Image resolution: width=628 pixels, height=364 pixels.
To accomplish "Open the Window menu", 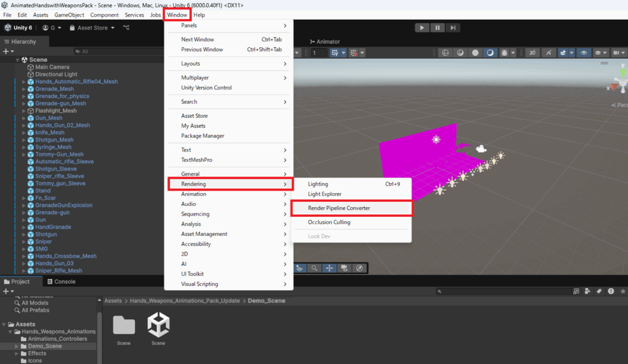I will 177,15.
